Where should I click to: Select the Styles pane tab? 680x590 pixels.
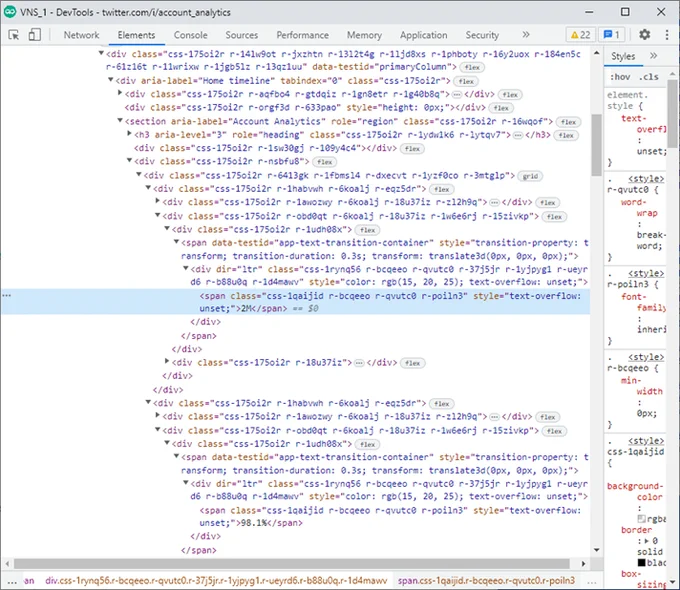click(623, 56)
